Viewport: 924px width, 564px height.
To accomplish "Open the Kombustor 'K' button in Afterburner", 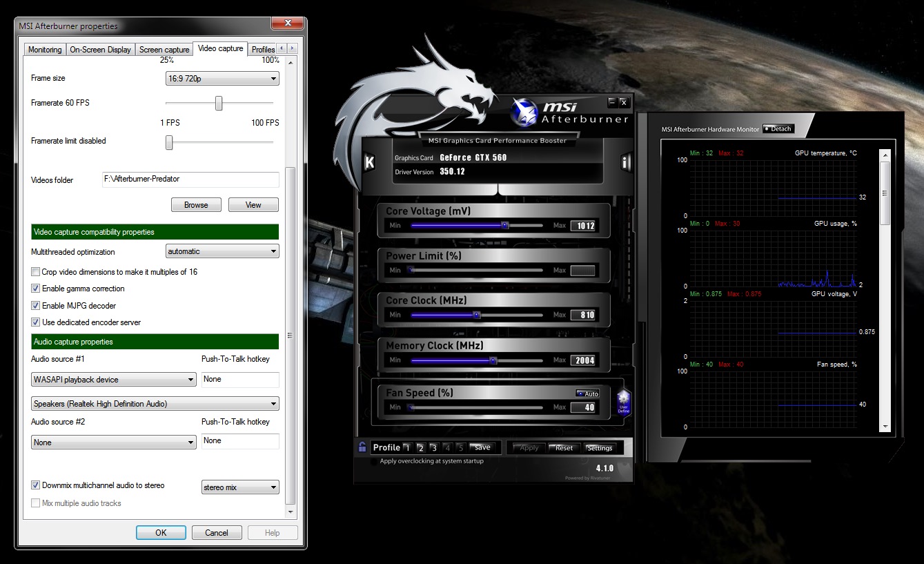I will click(369, 163).
